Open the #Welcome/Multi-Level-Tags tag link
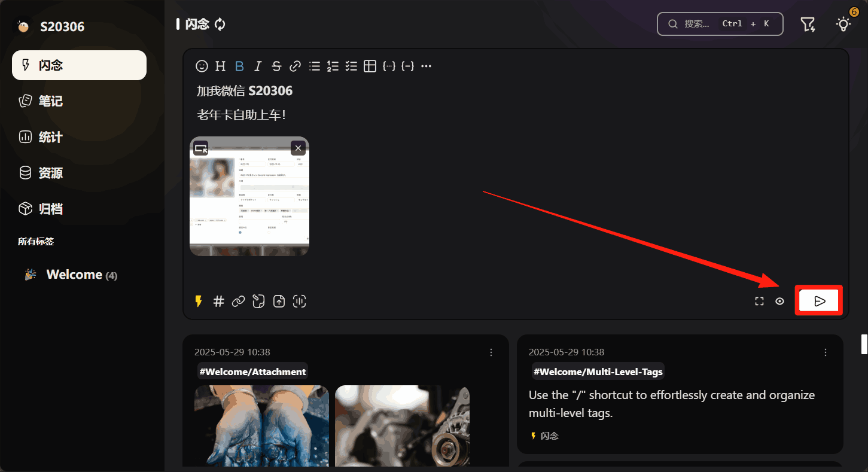Viewport: 868px width, 472px height. [598, 371]
